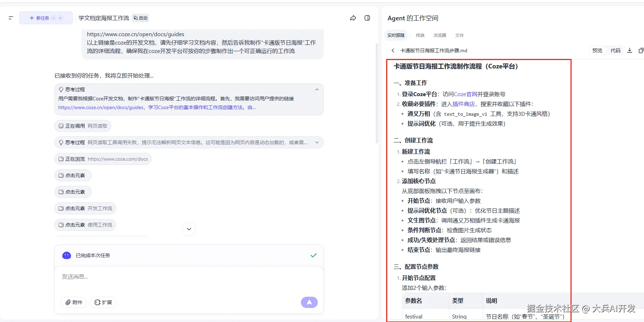Open the 终端 tab
Image resolution: width=644 pixels, height=322 pixels.
click(x=420, y=35)
